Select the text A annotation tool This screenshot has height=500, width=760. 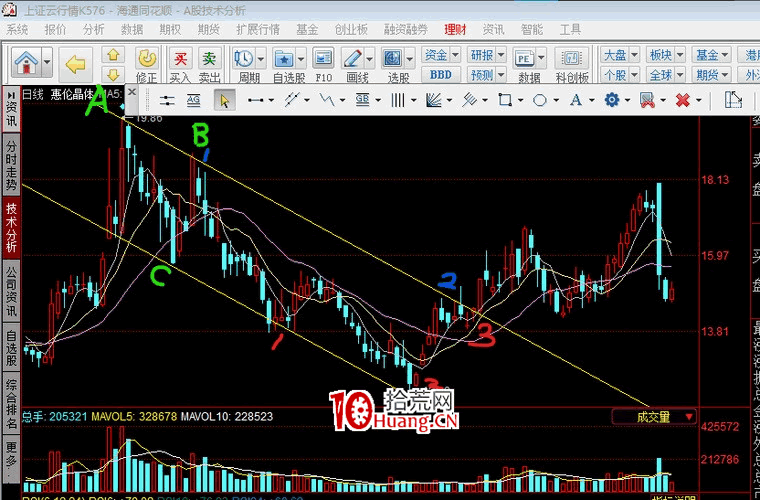coord(576,100)
